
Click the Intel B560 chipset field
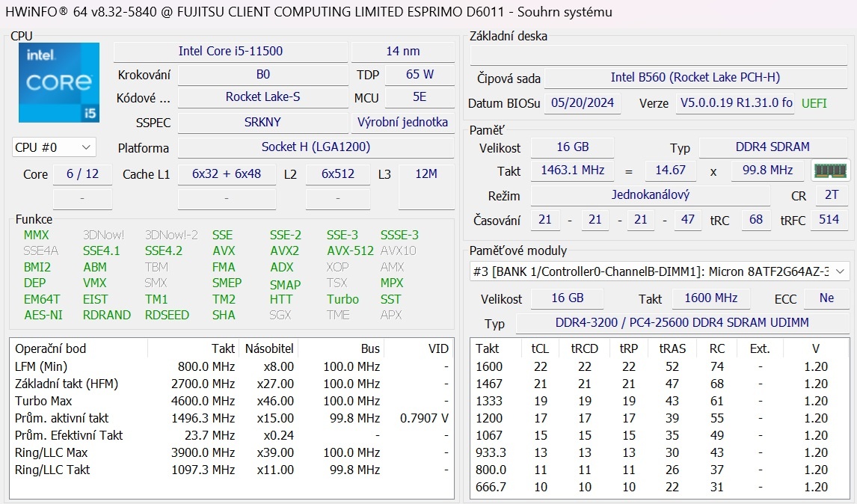tap(695, 78)
